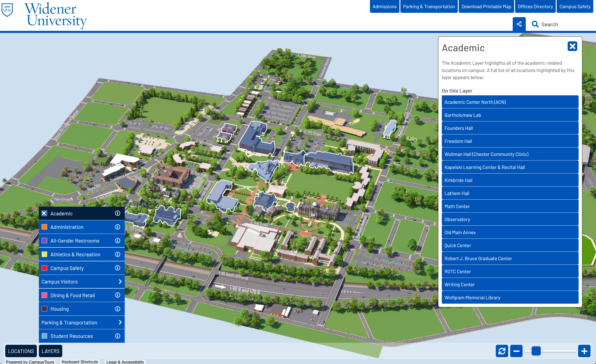Zoom in with the plus button
This screenshot has height=364, width=596.
click(x=584, y=351)
